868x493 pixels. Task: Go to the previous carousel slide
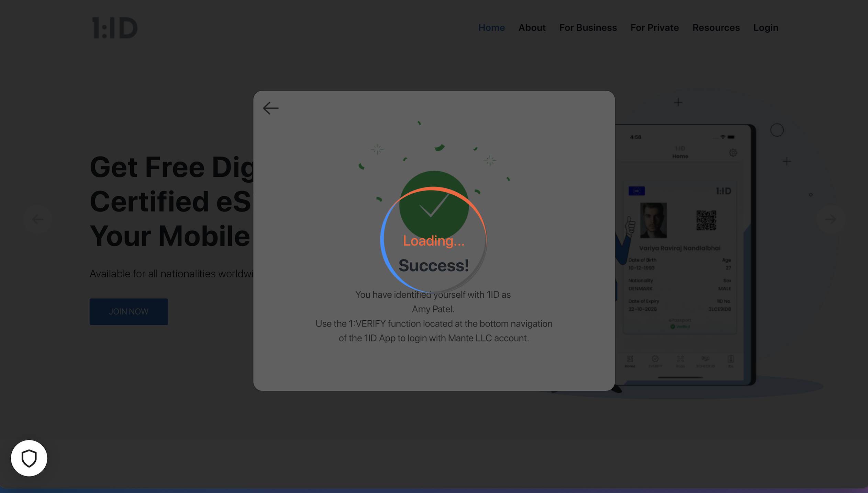click(37, 219)
